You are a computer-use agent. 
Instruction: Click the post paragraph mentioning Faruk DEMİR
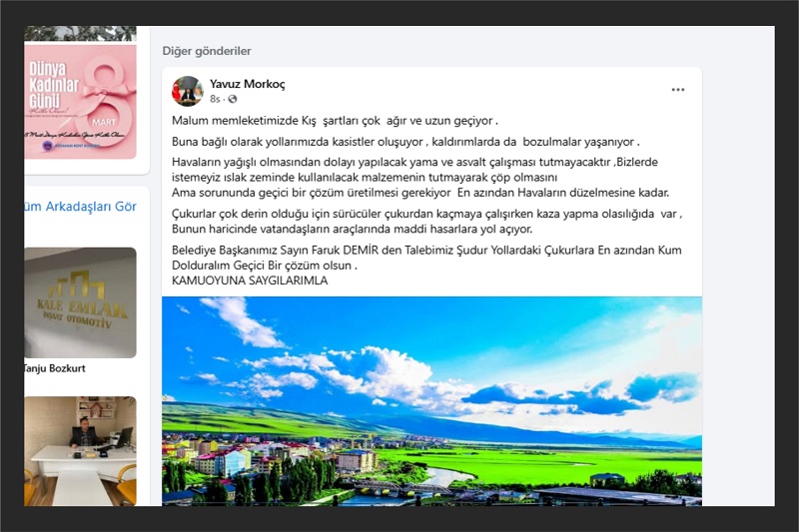point(426,258)
